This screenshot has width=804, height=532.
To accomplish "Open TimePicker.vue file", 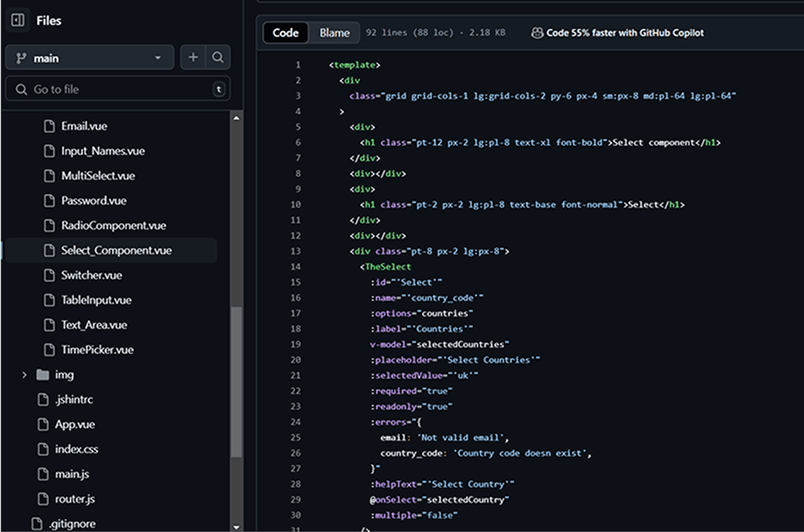I will 97,350.
